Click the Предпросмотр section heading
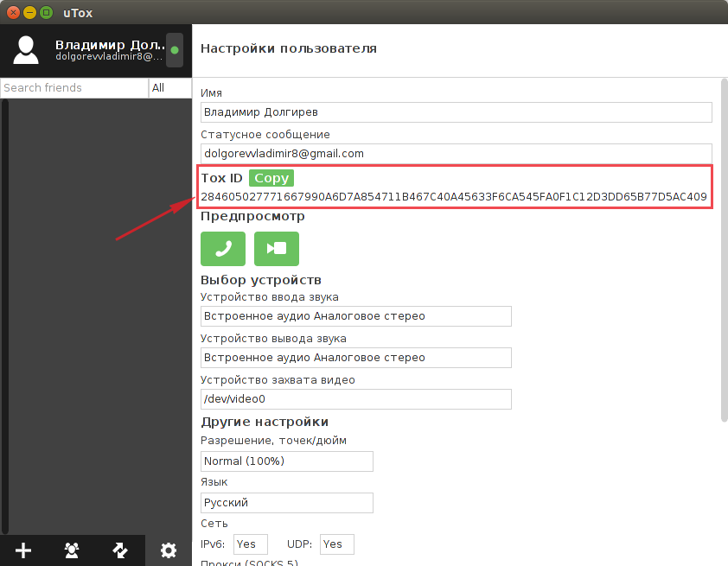728x566 pixels. (252, 216)
